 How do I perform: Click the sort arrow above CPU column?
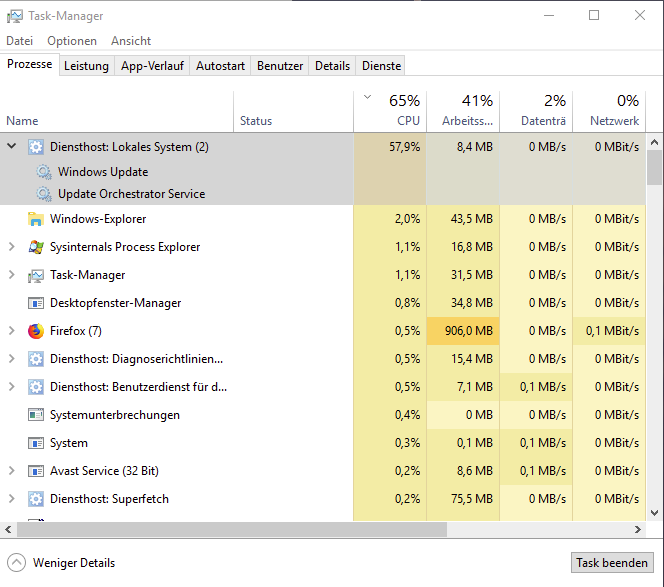pyautogui.click(x=367, y=97)
